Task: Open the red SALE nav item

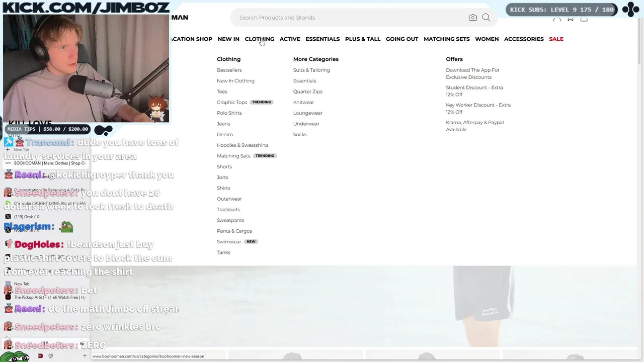Action: 556,39
